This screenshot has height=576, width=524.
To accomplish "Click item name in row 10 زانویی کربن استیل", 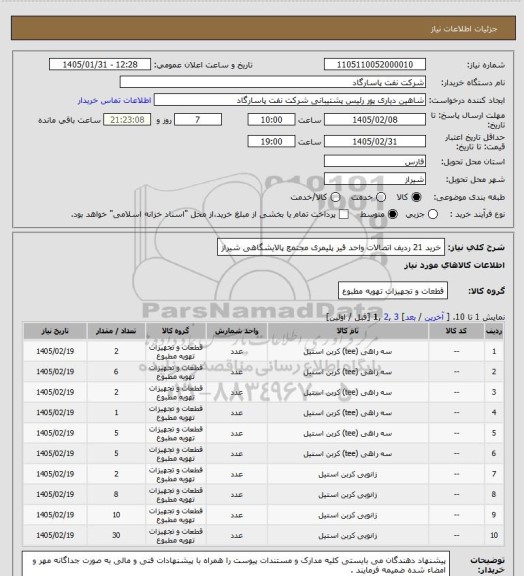I will [348, 536].
